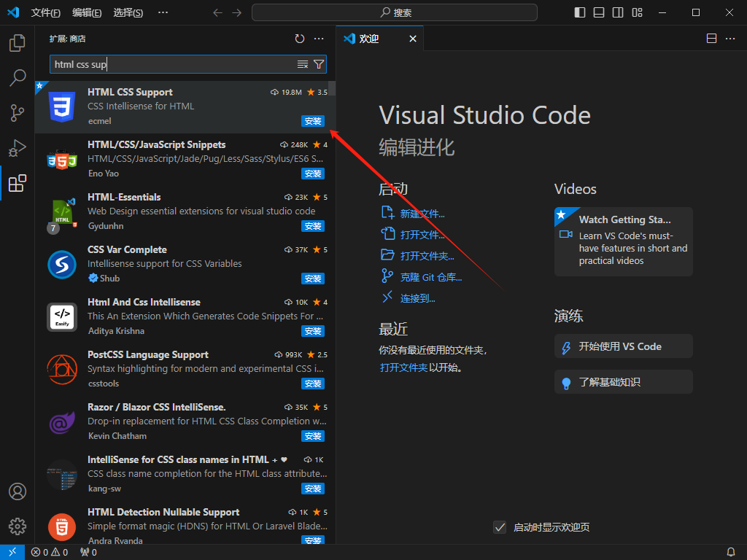Expand the hidden menus ellipsis
The image size is (747, 560).
pyautogui.click(x=163, y=12)
